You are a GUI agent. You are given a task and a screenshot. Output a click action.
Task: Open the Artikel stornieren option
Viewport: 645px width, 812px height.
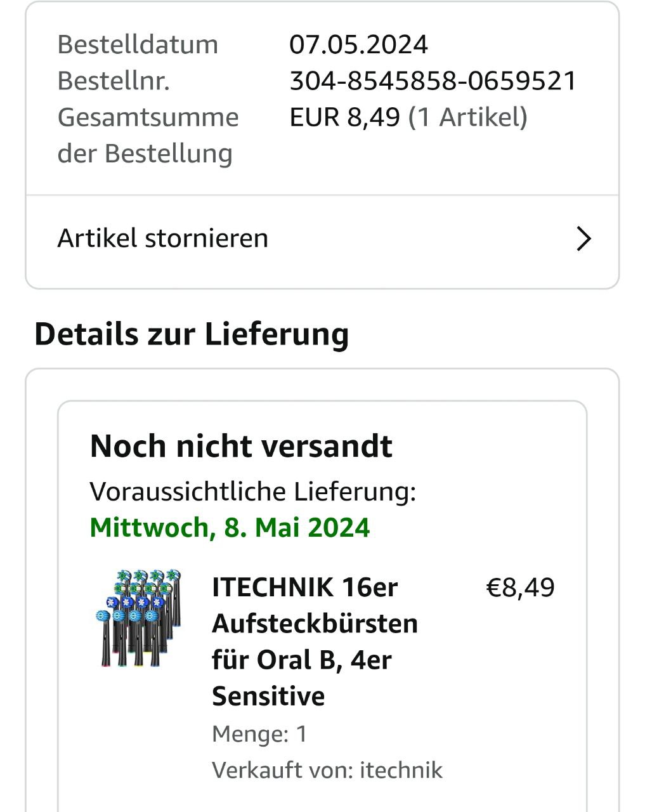(x=163, y=239)
